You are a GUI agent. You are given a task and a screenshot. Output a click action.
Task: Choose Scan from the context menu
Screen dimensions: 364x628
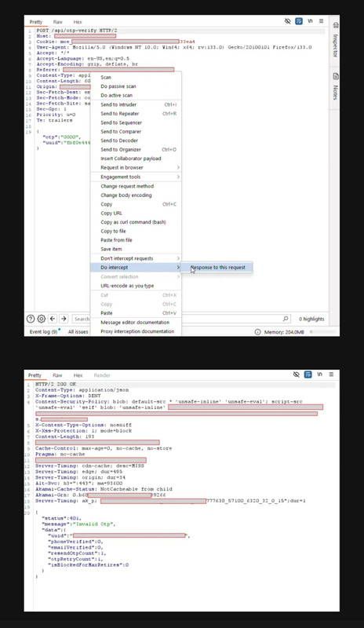pos(136,77)
